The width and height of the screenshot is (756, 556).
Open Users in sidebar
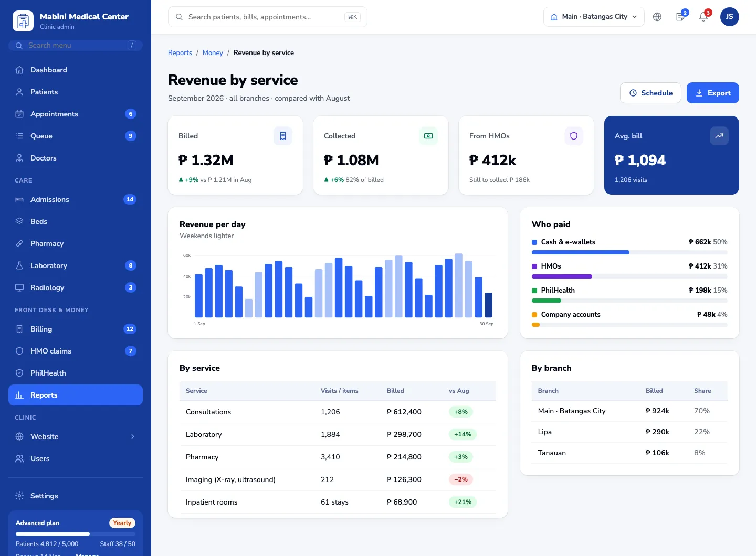tap(76, 458)
